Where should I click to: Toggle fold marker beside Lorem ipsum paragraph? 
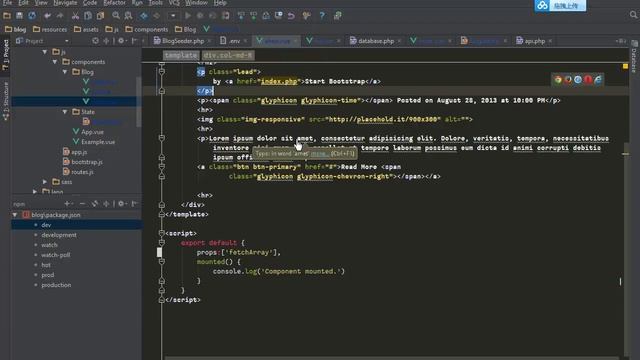pyautogui.click(x=162, y=138)
